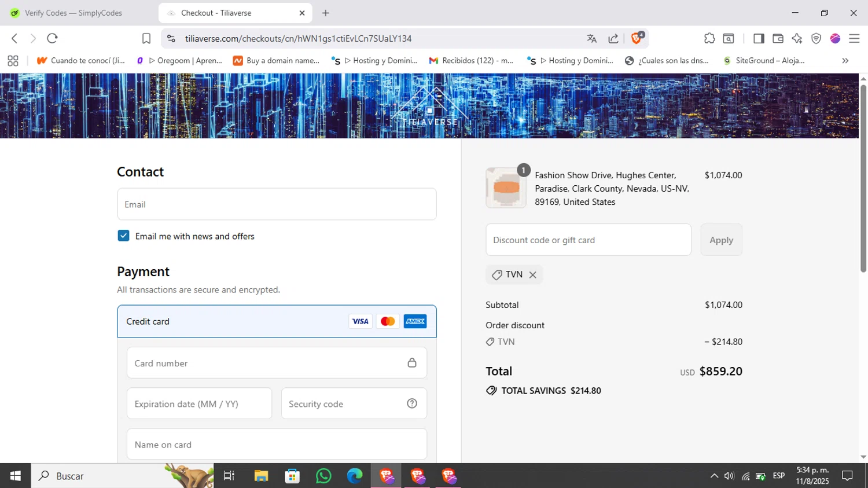Click the TOTAL SAVINGS $214.80 text
868x488 pixels.
tap(551, 391)
